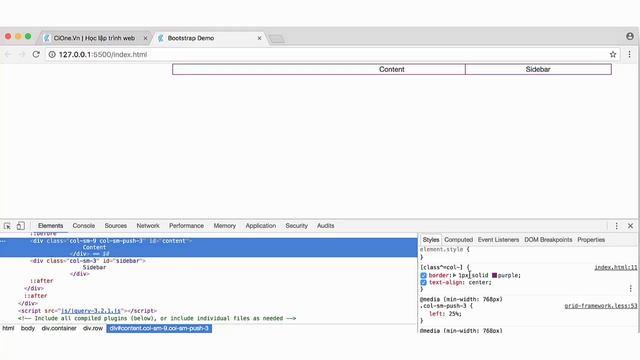Open the Network tab

tap(148, 226)
